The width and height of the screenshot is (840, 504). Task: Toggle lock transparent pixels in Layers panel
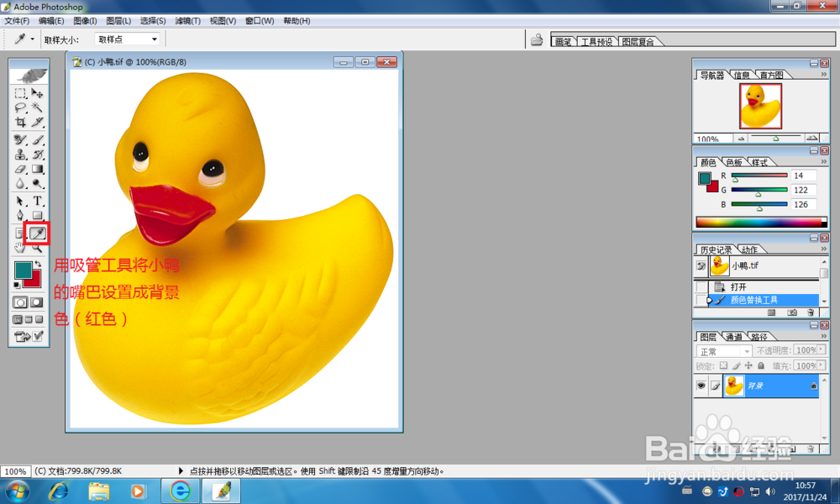click(x=723, y=365)
